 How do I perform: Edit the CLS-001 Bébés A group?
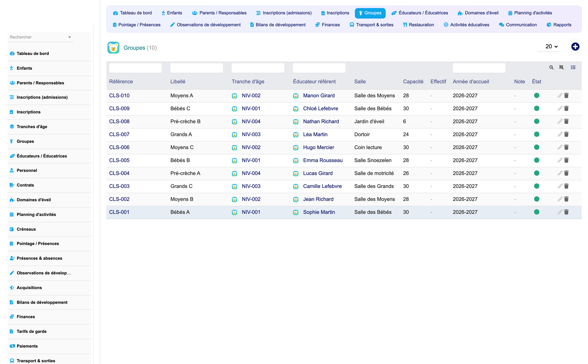[x=560, y=212]
